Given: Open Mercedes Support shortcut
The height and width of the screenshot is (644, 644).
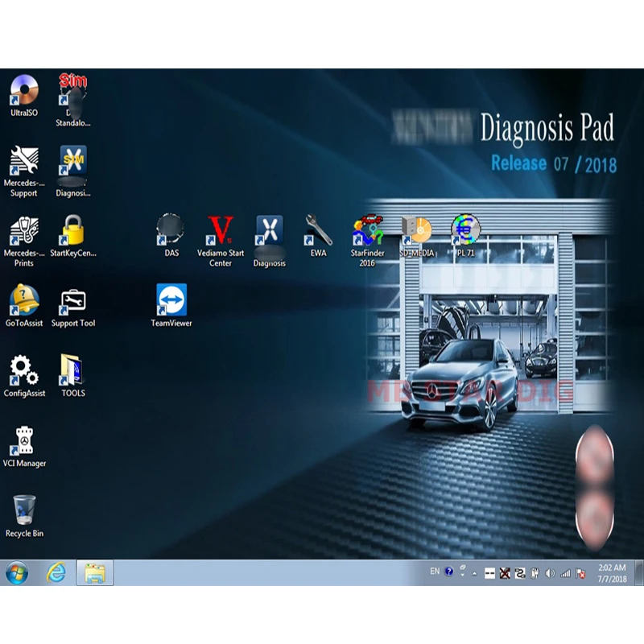Looking at the screenshot, I should [24, 171].
